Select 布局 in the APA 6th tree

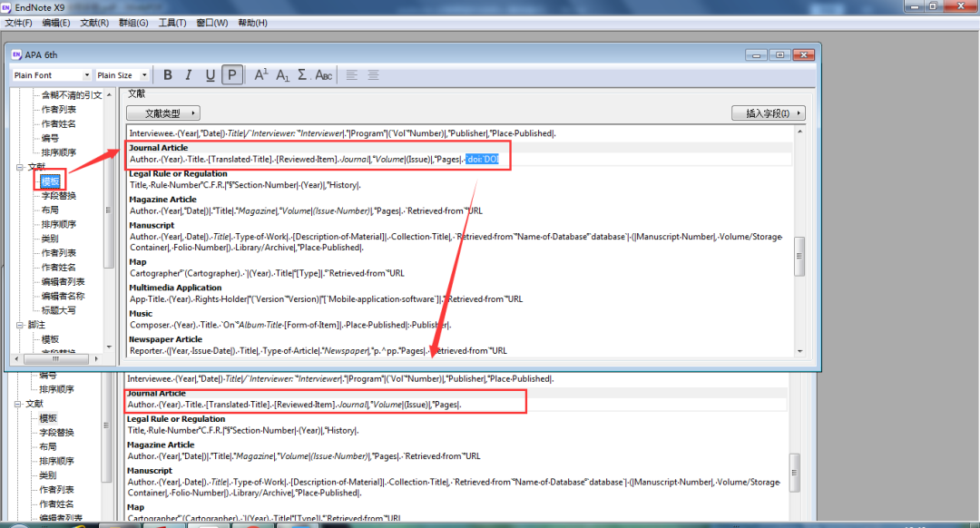point(50,210)
